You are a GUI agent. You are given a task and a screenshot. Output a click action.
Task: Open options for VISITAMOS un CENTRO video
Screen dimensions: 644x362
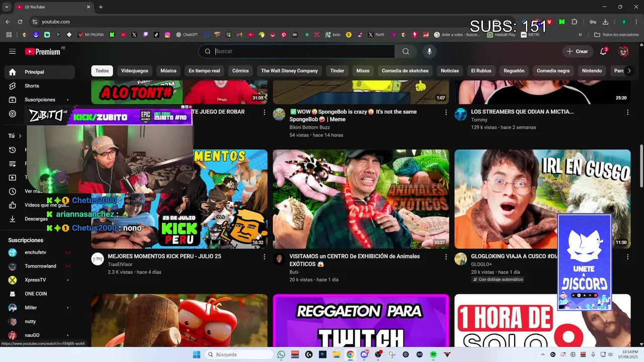446,257
